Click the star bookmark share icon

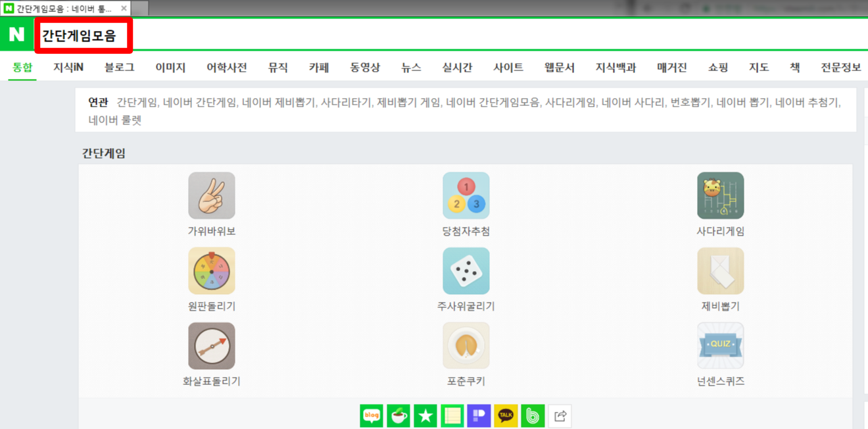(425, 416)
